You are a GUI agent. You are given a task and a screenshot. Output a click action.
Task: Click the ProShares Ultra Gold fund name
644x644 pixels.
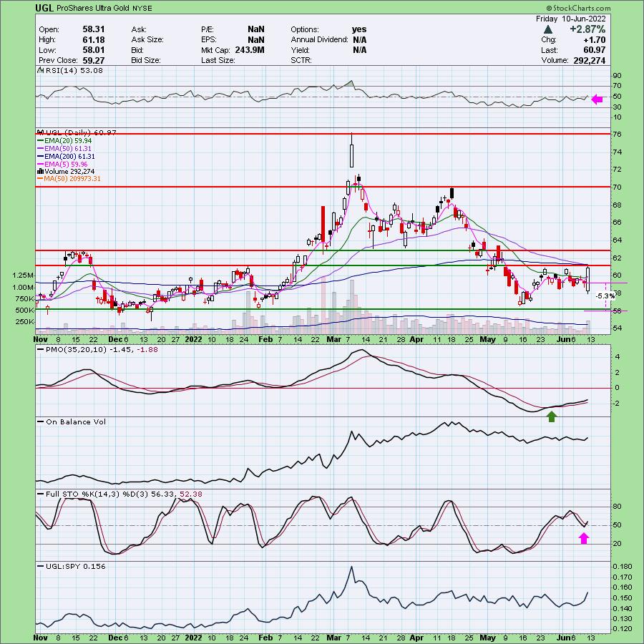(92, 8)
